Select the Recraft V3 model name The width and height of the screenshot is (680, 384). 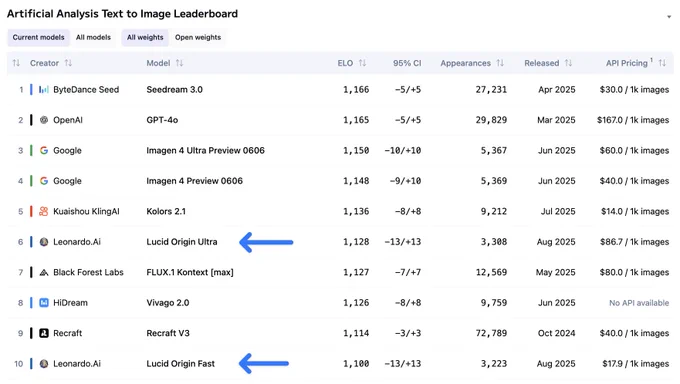pos(168,333)
